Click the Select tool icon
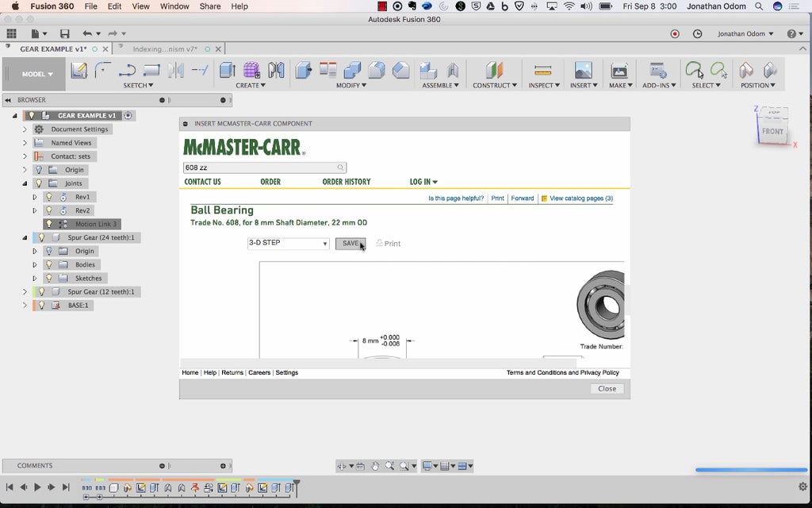 (694, 70)
